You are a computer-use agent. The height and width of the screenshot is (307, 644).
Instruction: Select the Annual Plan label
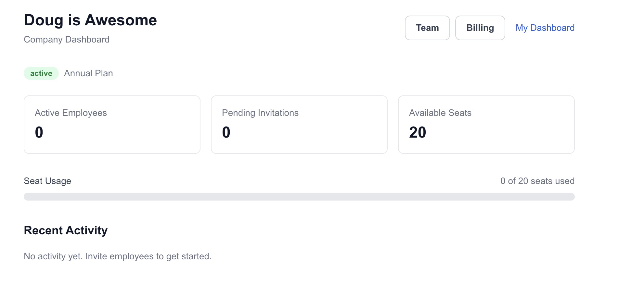(88, 73)
